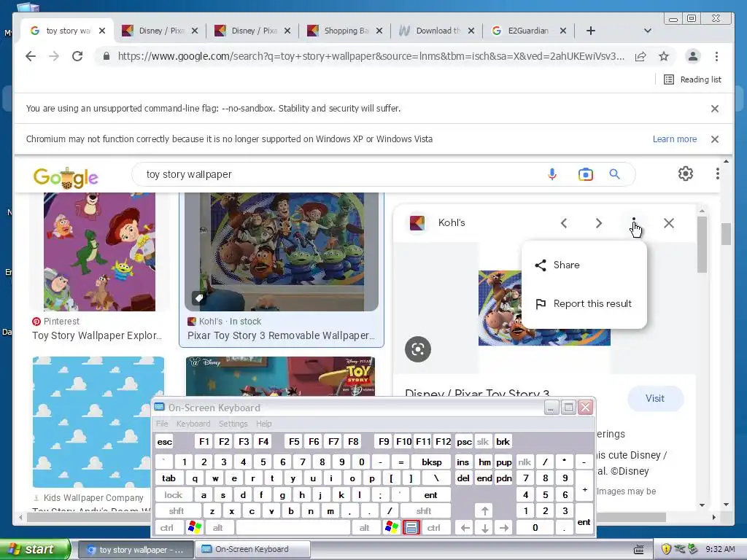Open the Help menu of On-Screen Keyboard
The width and height of the screenshot is (747, 560).
(263, 424)
